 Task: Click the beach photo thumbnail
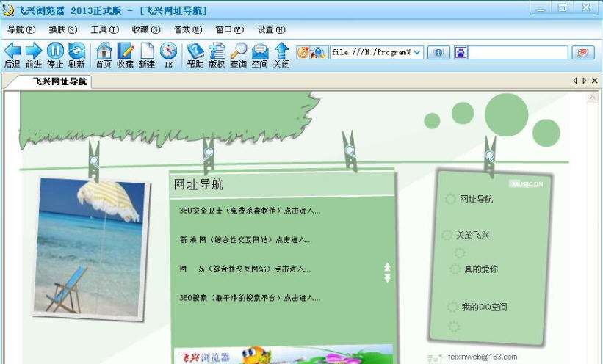pyautogui.click(x=91, y=248)
